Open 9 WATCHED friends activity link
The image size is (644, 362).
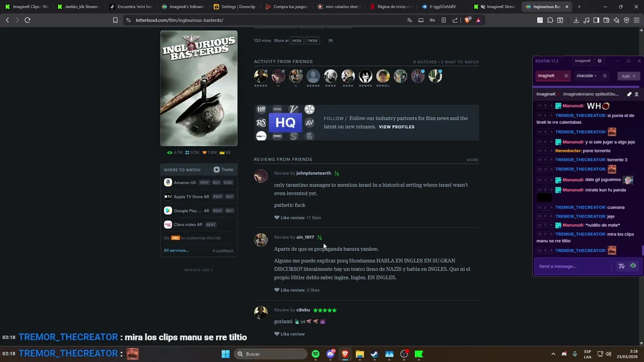425,62
